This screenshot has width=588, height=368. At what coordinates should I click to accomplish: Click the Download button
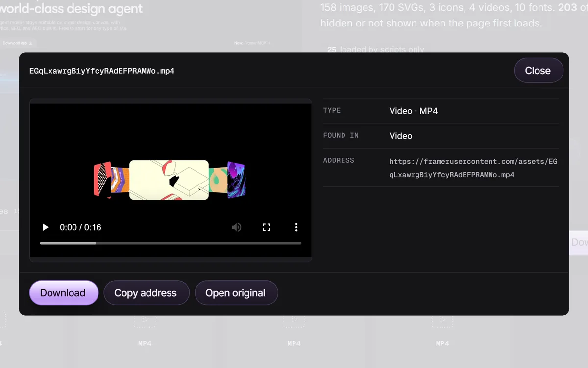coord(64,293)
